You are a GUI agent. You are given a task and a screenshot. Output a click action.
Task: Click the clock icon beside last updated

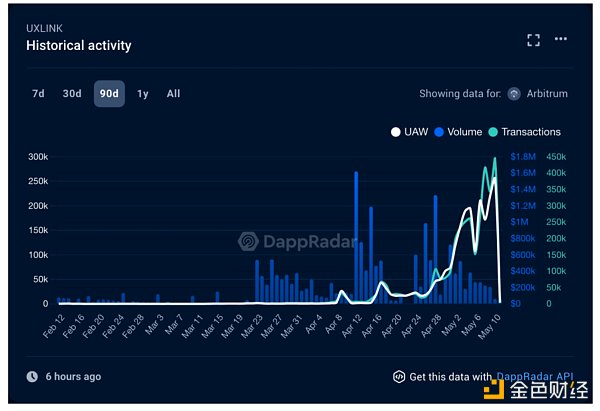click(34, 377)
